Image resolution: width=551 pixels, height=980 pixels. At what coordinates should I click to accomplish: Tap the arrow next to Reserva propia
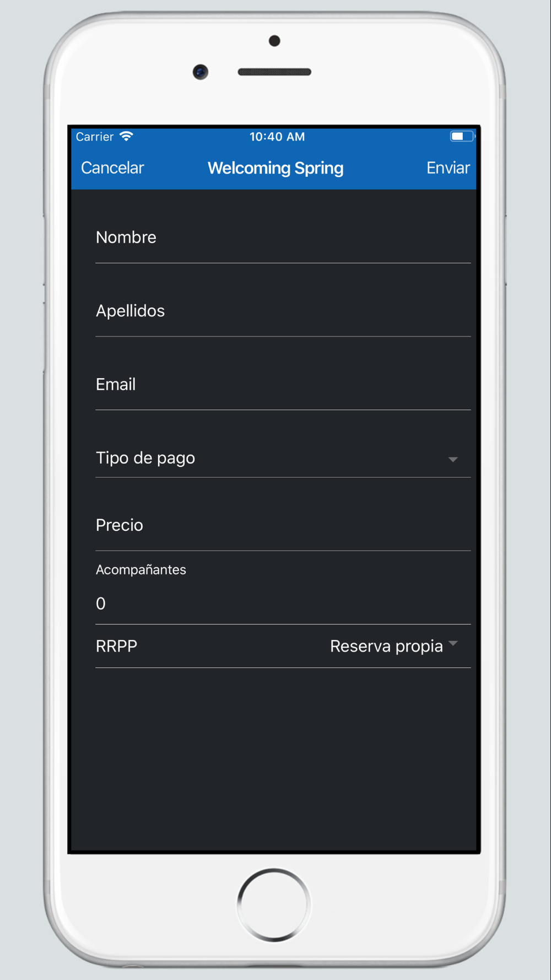[x=453, y=643]
